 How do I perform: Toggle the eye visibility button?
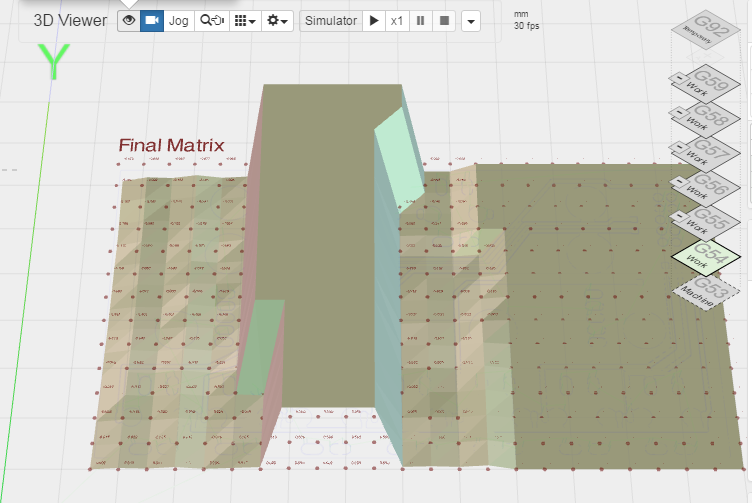(128, 21)
